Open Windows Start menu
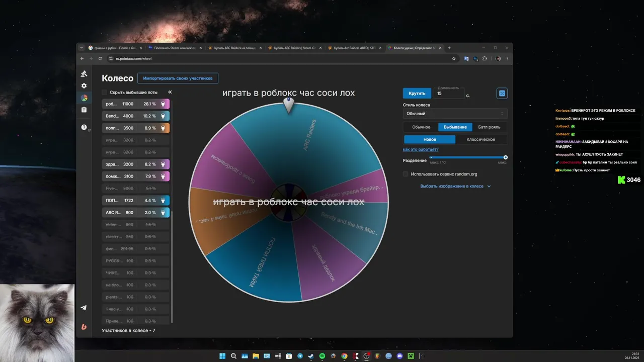The width and height of the screenshot is (644, 362). point(222,356)
